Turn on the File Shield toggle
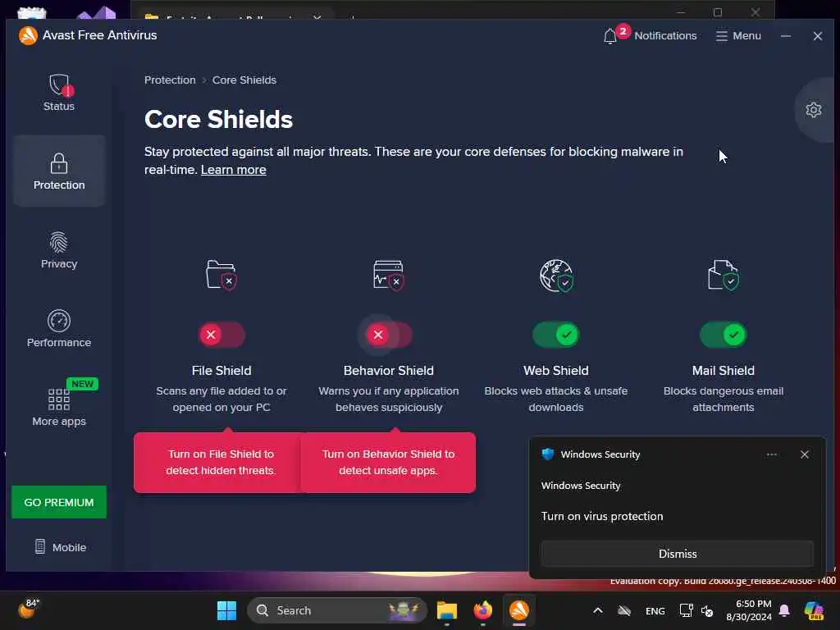 pos(221,335)
